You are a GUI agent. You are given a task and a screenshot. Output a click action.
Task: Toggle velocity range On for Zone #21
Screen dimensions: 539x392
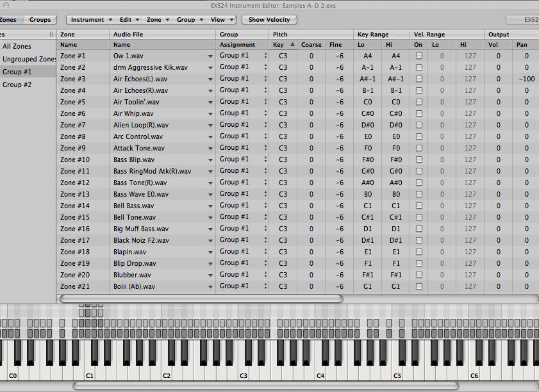pos(419,286)
